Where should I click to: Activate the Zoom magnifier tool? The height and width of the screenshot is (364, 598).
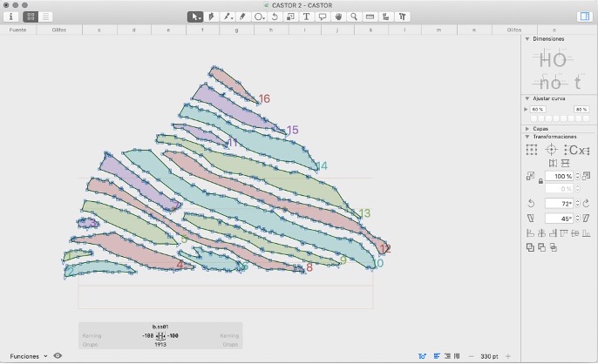click(353, 17)
